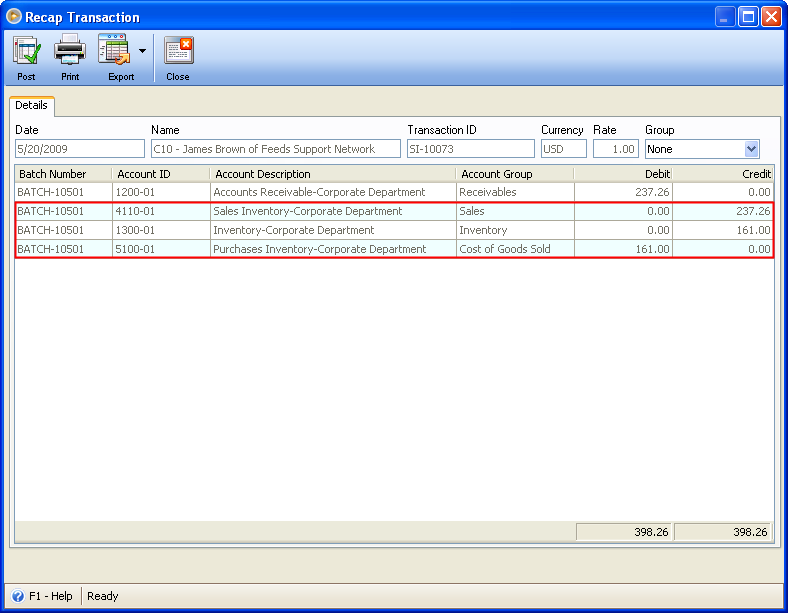
Task: Click credit amount 237.26 in Sales row
Action: [723, 211]
